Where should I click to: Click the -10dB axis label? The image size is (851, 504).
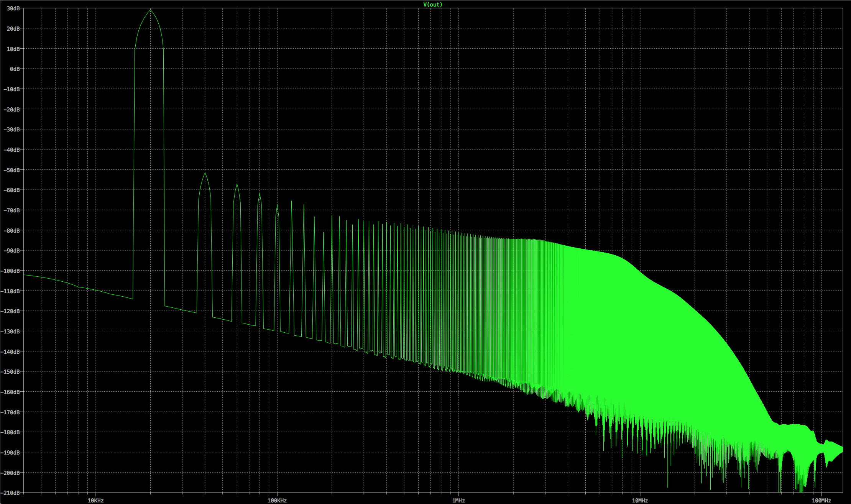[x=11, y=89]
